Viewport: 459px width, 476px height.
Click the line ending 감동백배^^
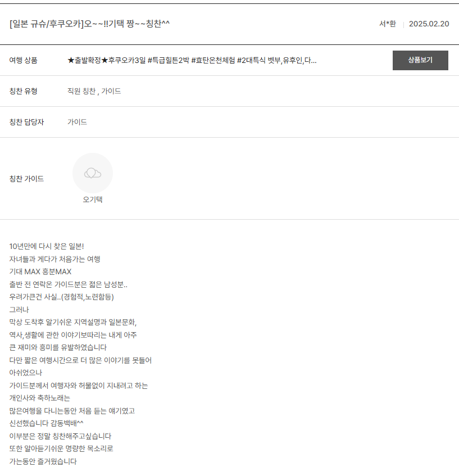coord(46,423)
